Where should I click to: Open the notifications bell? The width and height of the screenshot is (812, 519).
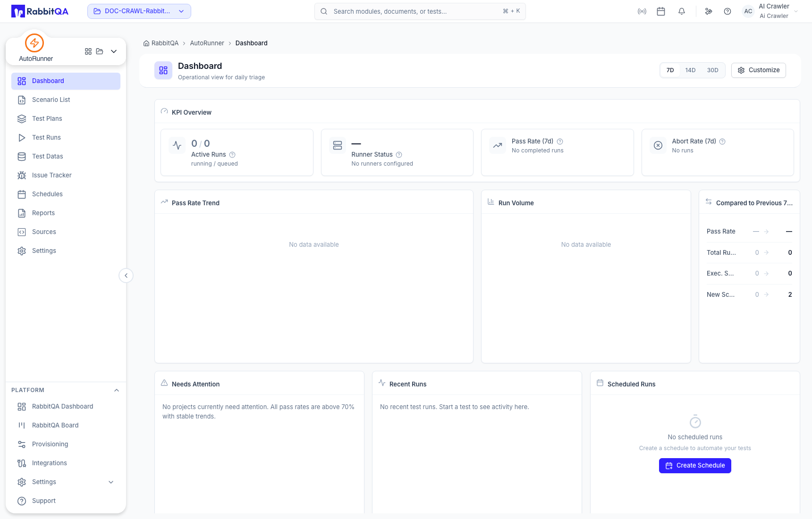[x=682, y=11]
